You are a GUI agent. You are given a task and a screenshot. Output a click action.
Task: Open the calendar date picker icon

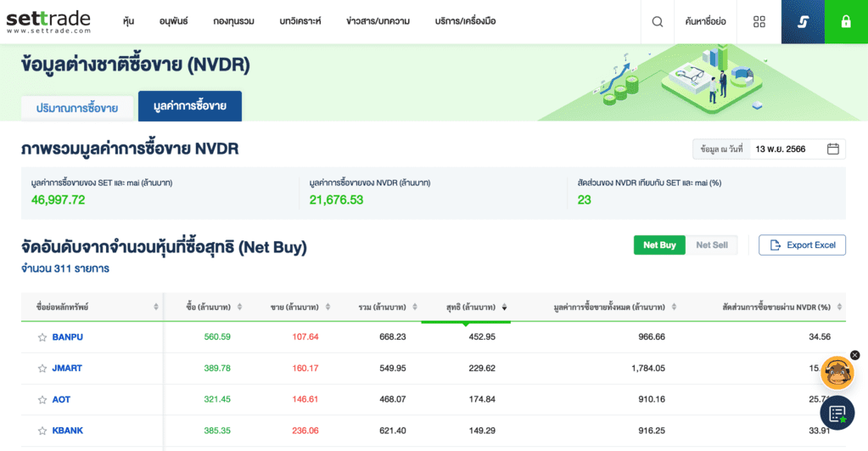point(832,149)
